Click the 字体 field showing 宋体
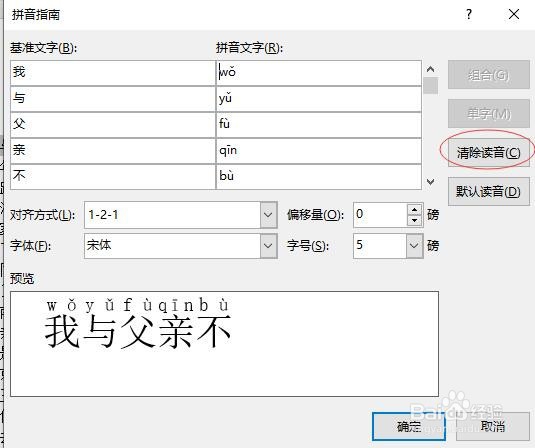The width and height of the screenshot is (535, 448). (172, 246)
